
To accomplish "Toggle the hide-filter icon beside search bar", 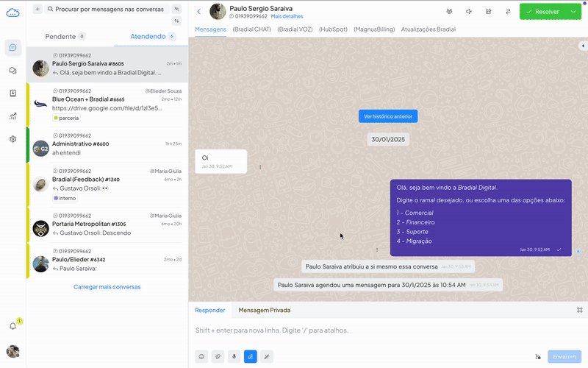I will (x=176, y=9).
